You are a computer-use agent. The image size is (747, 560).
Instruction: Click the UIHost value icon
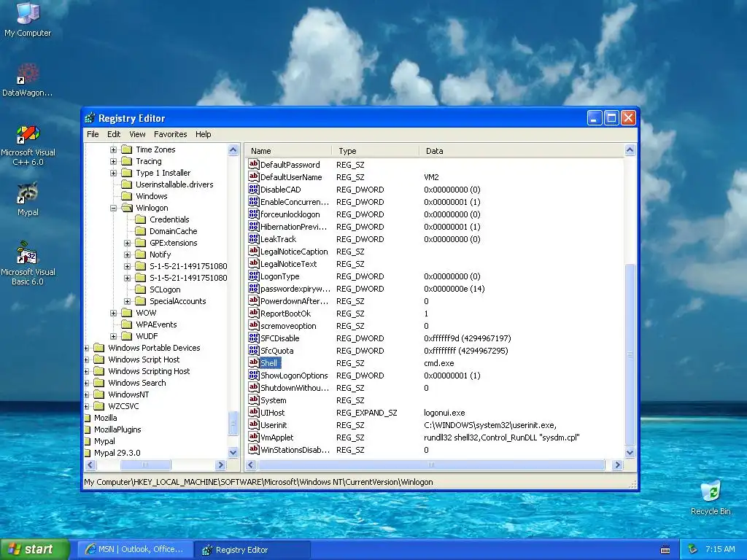tap(253, 412)
